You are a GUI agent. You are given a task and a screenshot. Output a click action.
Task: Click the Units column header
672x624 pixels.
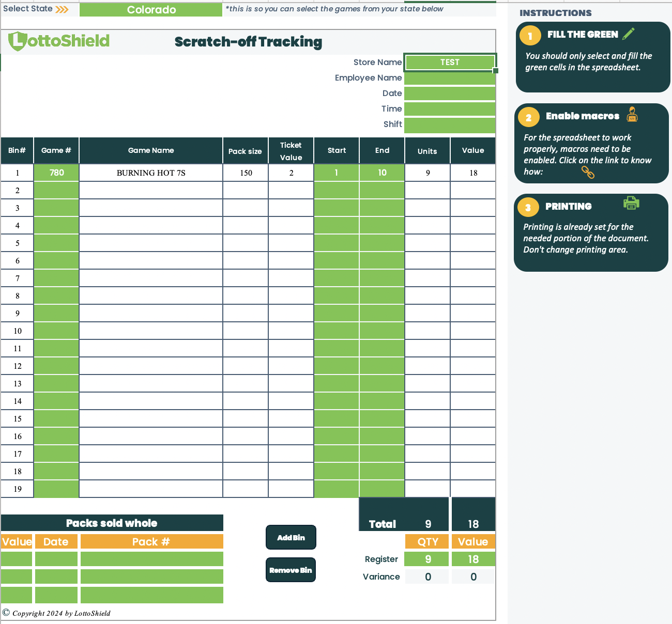427,150
